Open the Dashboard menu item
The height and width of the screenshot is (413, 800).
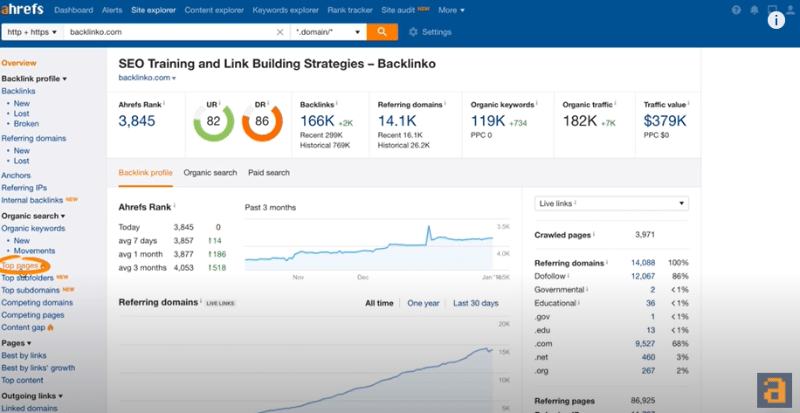point(73,10)
